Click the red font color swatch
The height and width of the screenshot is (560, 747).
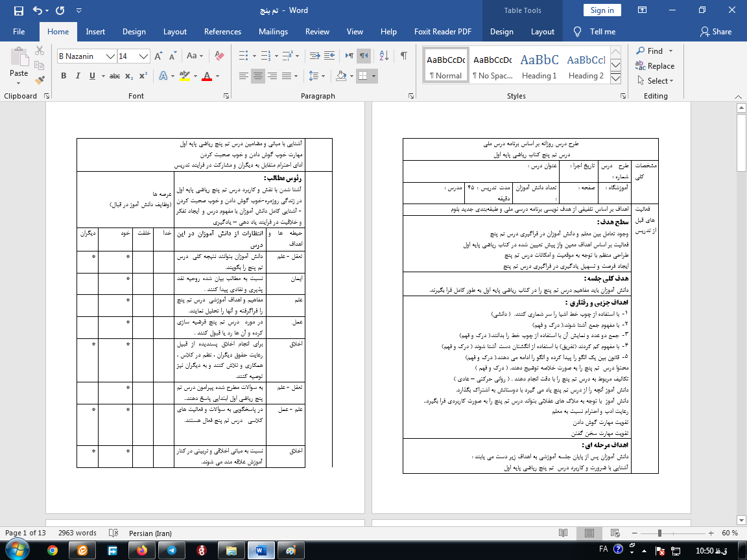pyautogui.click(x=207, y=76)
